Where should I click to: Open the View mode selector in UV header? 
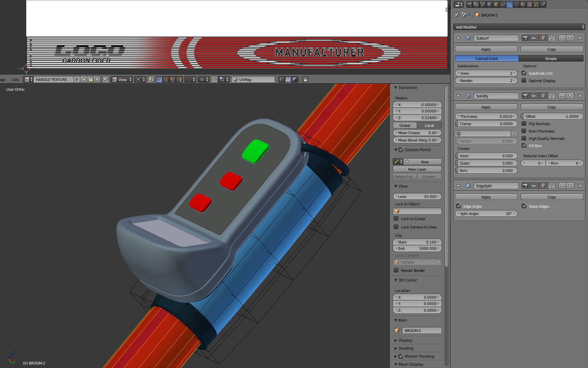[122, 79]
